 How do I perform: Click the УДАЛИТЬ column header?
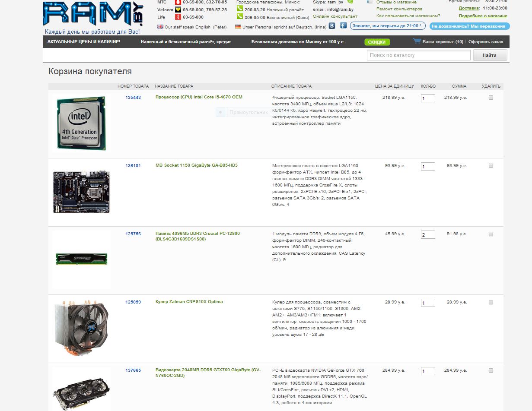click(x=491, y=86)
